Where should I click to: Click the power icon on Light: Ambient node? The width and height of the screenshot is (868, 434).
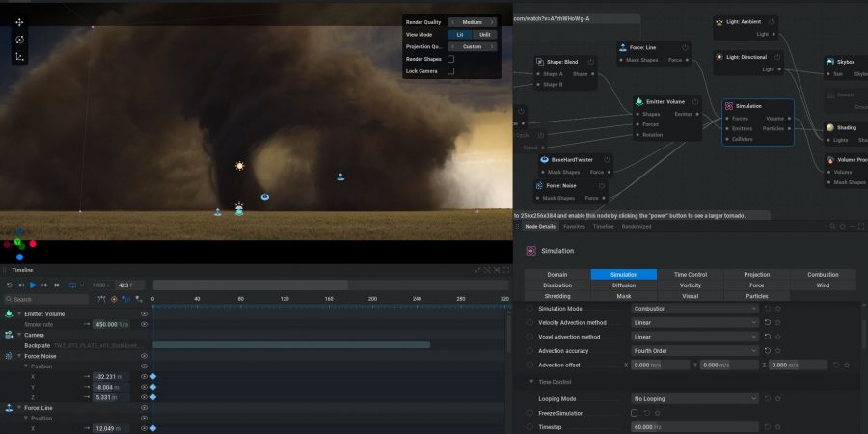pyautogui.click(x=773, y=21)
